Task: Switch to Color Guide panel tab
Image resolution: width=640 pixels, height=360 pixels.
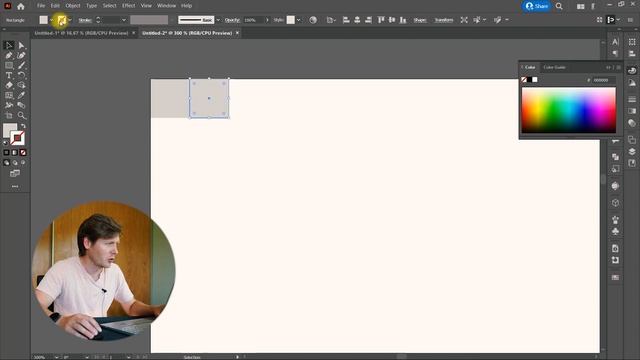Action: coord(554,67)
